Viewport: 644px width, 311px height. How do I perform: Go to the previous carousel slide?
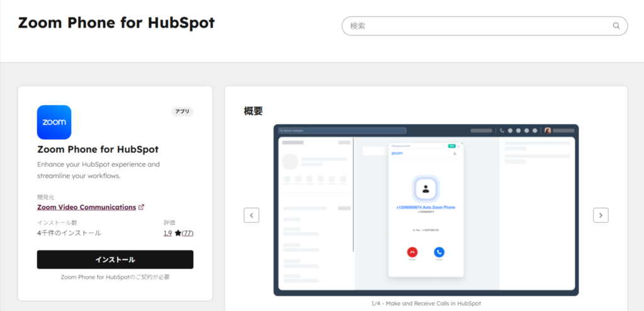(x=252, y=215)
